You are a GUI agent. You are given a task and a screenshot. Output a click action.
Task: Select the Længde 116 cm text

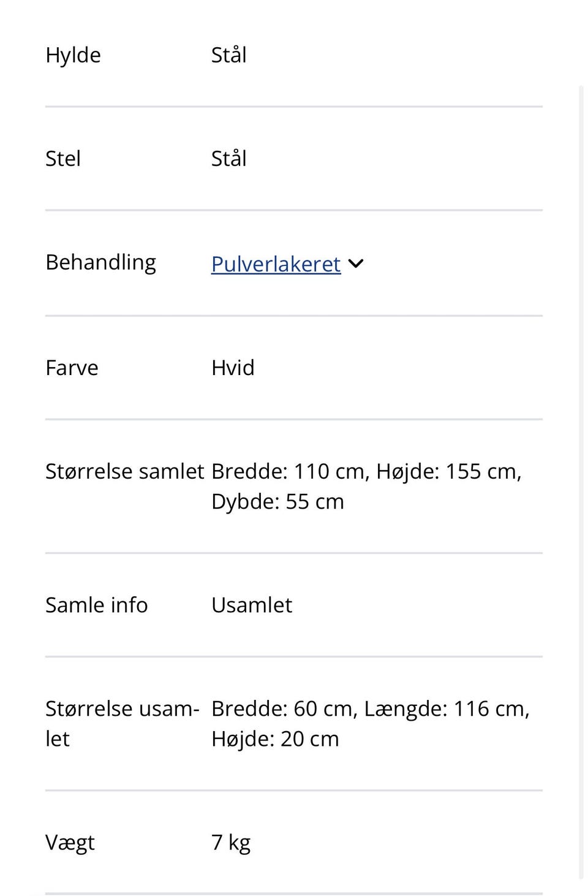coord(447,708)
